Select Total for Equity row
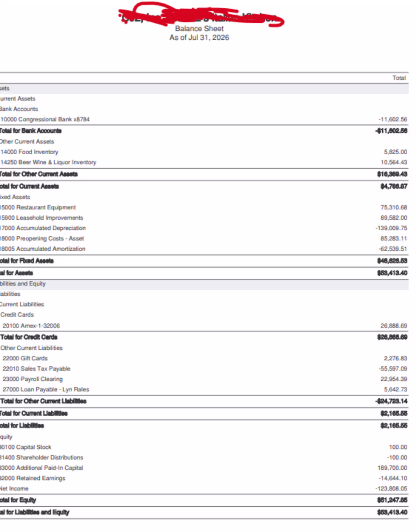Viewport: 416px width, 532px height. pyautogui.click(x=204, y=500)
